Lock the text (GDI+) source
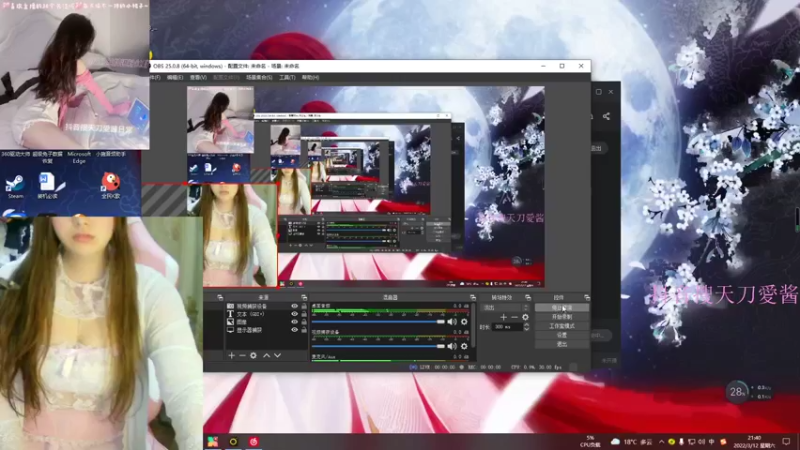 [x=304, y=314]
